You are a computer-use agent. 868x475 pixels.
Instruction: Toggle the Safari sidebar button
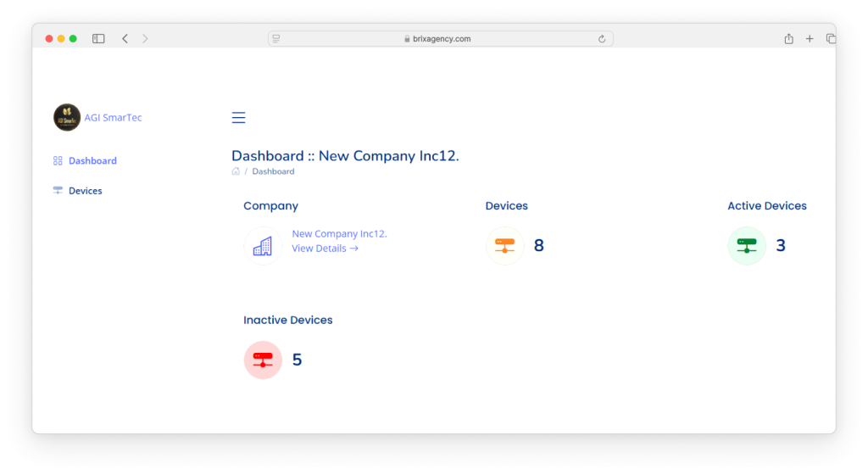tap(98, 39)
